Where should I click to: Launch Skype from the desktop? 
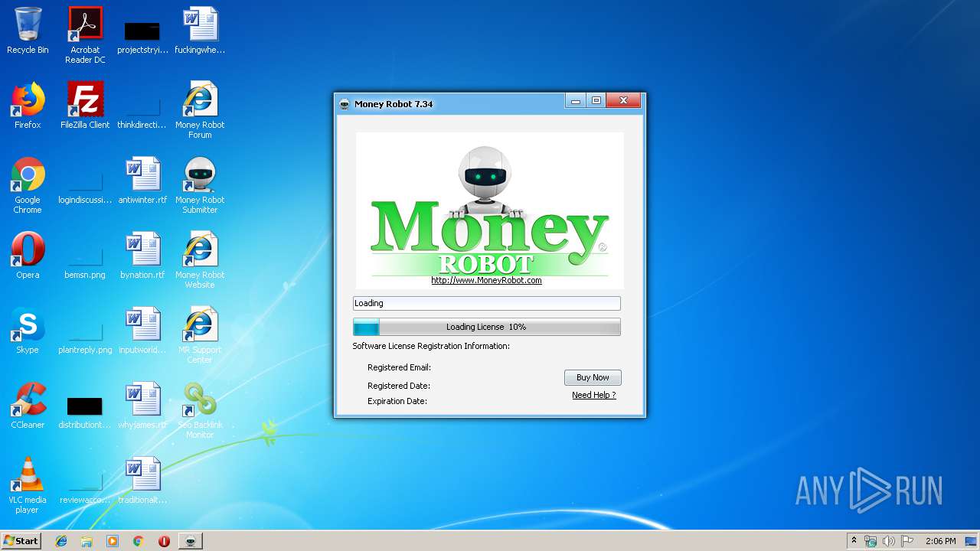click(28, 331)
